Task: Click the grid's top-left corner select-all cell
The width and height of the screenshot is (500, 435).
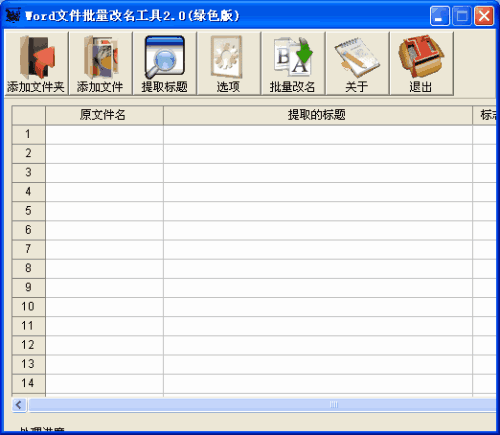Action: [x=29, y=115]
